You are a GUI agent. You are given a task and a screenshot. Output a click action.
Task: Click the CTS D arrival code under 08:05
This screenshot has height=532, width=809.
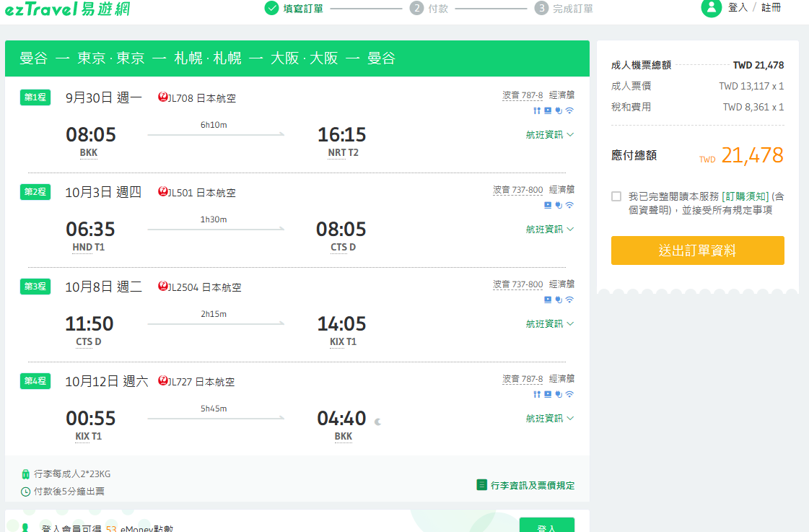343,247
